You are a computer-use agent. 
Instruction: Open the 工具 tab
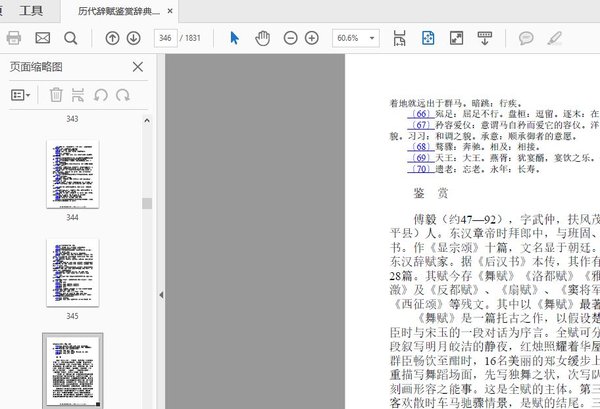[x=32, y=11]
